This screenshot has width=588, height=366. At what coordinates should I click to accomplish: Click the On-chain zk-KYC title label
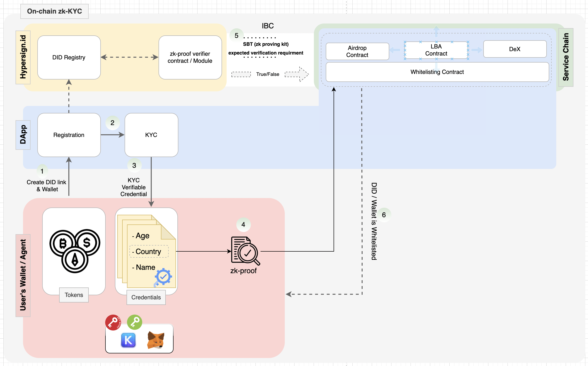pos(55,11)
